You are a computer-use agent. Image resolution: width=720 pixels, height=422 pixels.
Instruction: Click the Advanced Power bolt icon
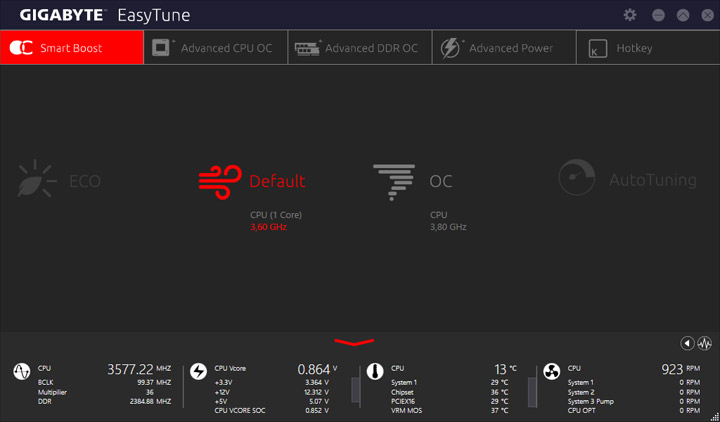coord(450,48)
